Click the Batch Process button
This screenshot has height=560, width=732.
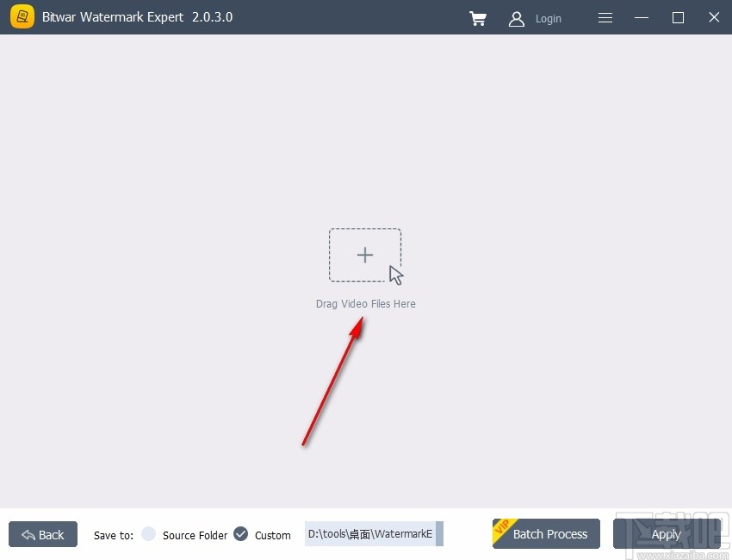[x=546, y=534]
